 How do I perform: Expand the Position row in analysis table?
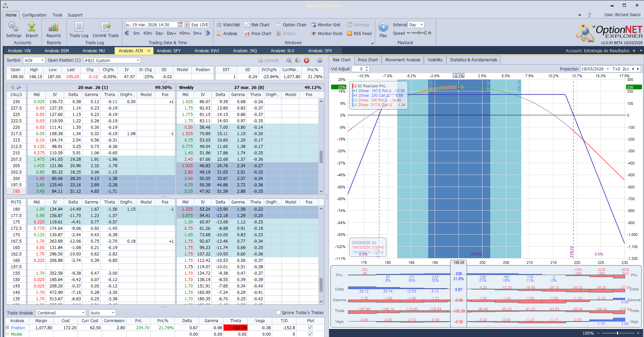[x=7, y=328]
